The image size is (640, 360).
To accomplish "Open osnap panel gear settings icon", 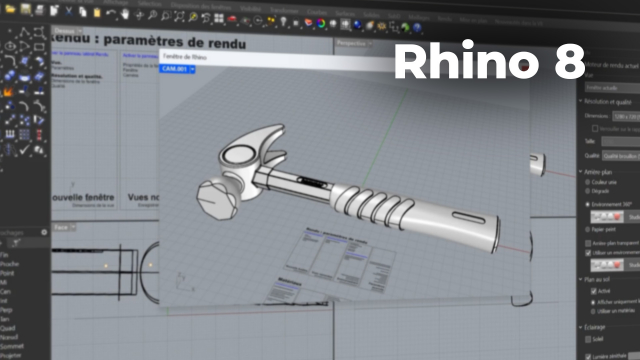I will tap(44, 232).
